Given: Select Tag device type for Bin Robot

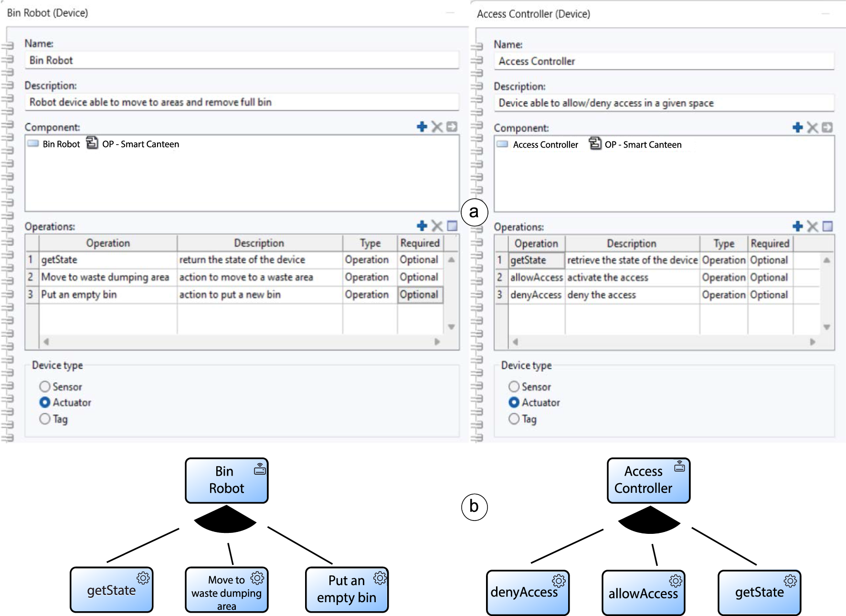Looking at the screenshot, I should tap(45, 419).
